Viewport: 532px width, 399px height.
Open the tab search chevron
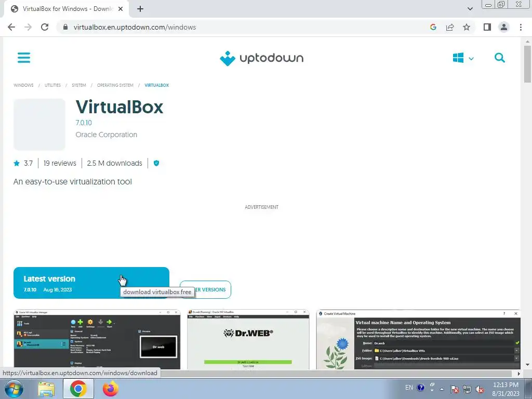pyautogui.click(x=470, y=9)
